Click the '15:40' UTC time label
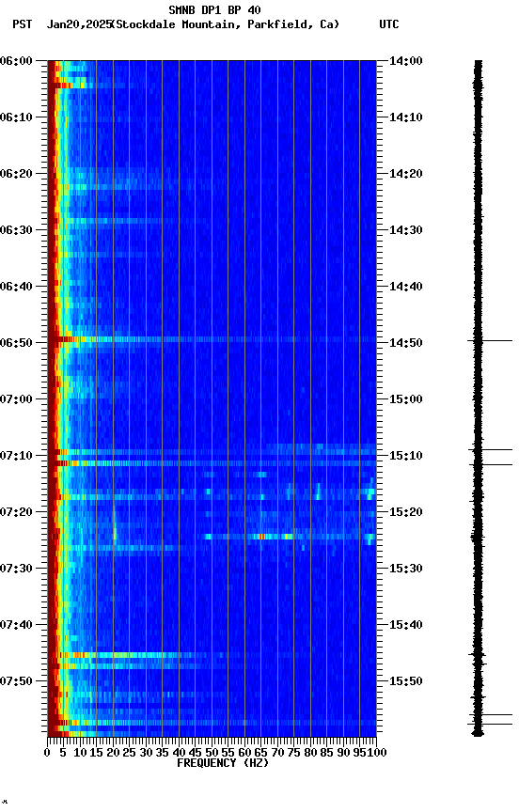The image size is (519, 812). (406, 625)
